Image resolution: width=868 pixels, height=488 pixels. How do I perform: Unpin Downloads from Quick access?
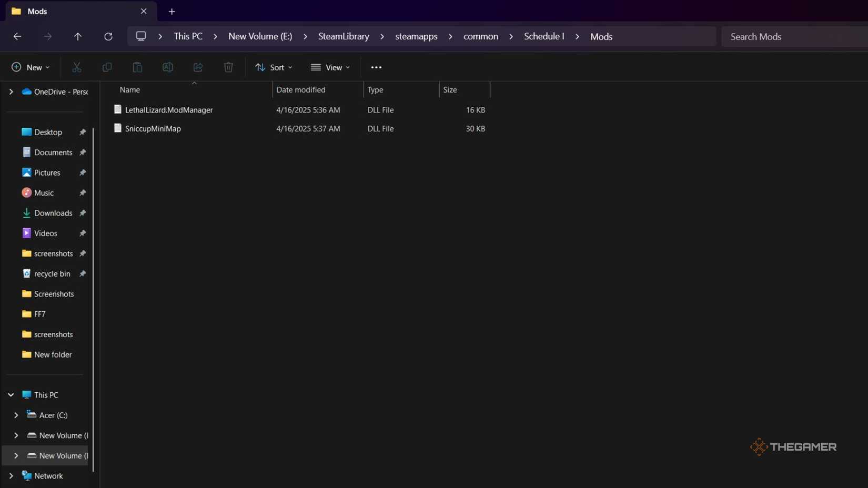[83, 213]
